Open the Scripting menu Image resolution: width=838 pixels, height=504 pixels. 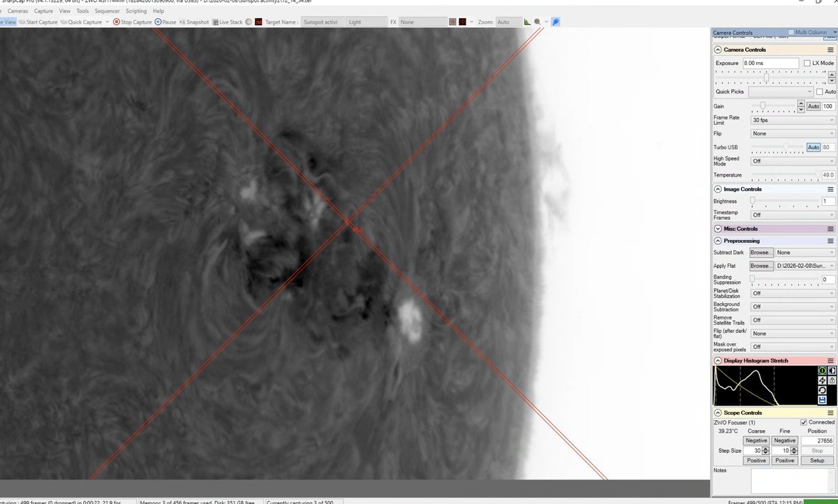(x=136, y=11)
